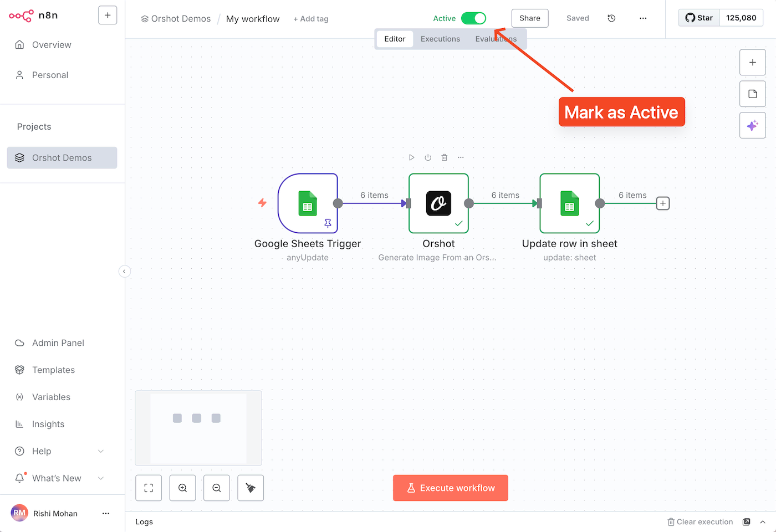Add a sticky note from canvas toolbar
Image resolution: width=776 pixels, height=532 pixels.
click(753, 94)
